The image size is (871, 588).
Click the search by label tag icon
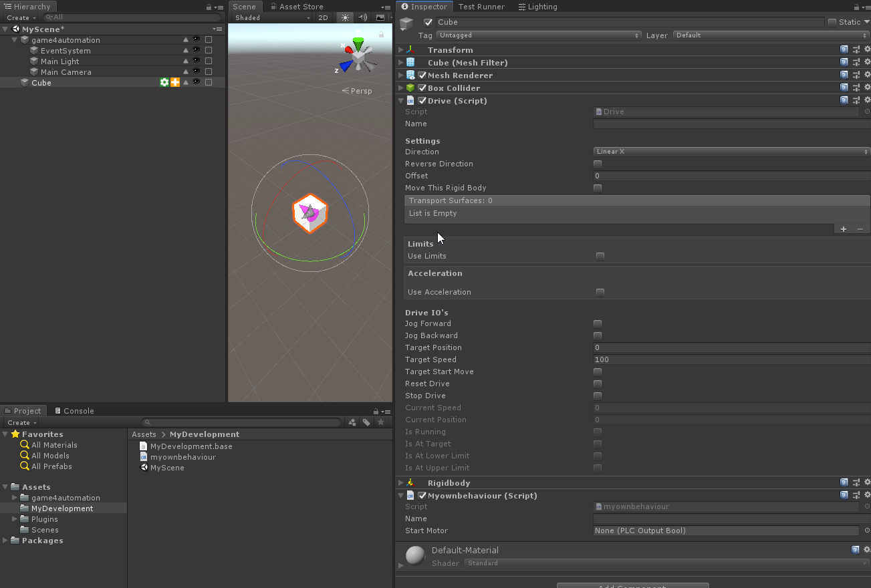click(366, 422)
